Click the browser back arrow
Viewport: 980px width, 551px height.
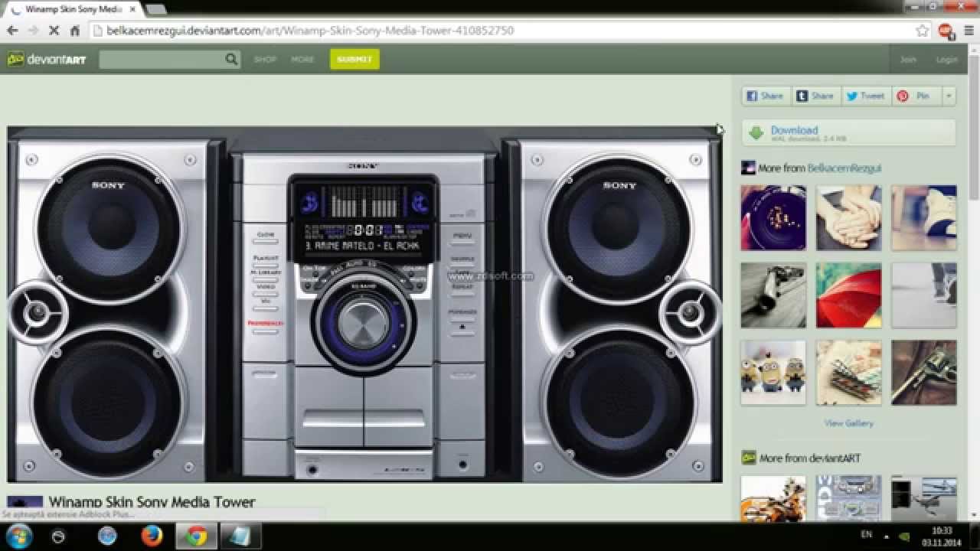(x=12, y=31)
